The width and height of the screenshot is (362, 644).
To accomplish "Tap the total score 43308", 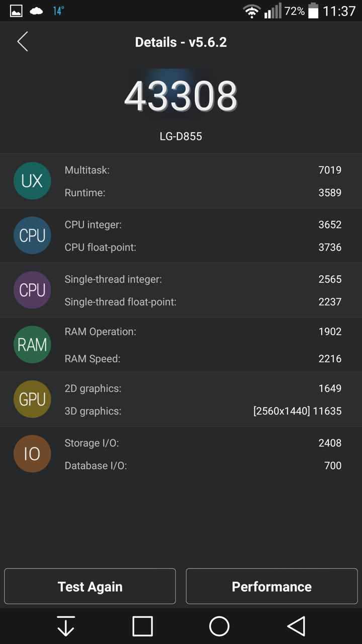I will [181, 96].
